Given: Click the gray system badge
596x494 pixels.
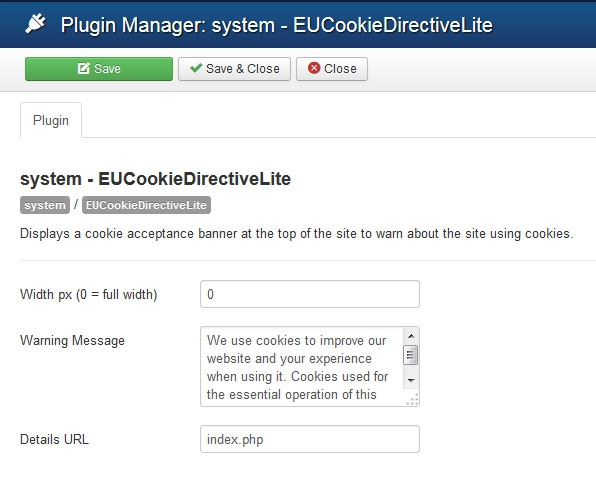Looking at the screenshot, I should click(x=45, y=205).
